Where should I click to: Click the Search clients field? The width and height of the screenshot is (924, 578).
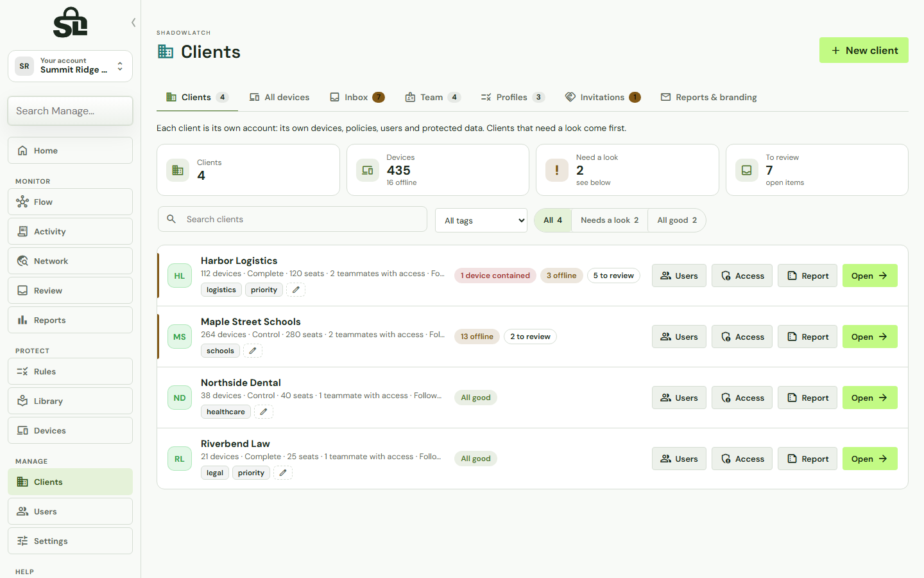pyautogui.click(x=293, y=219)
